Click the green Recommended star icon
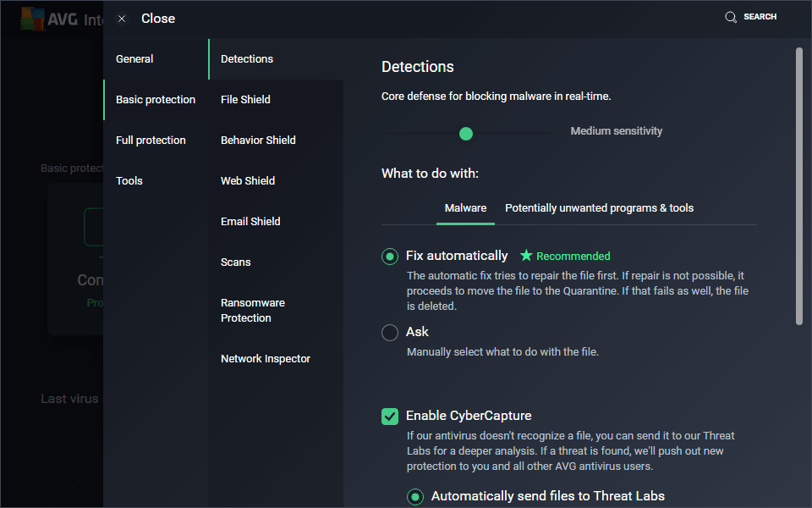The width and height of the screenshot is (812, 508). [526, 256]
